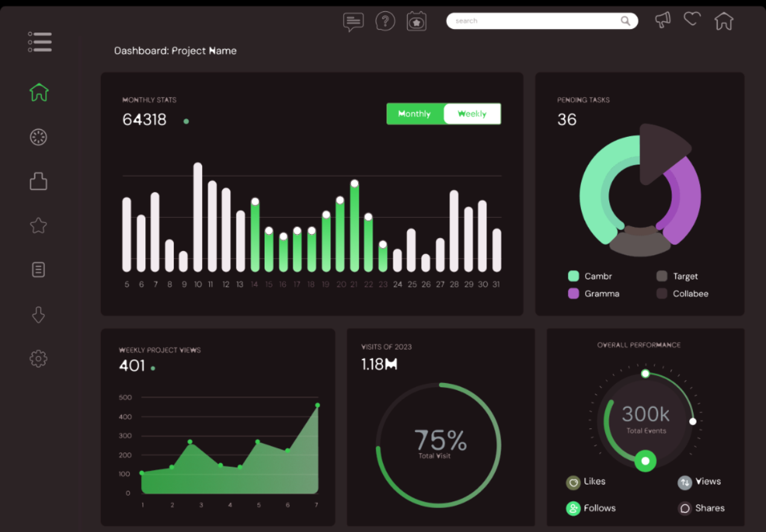766x532 pixels.
Task: Open the hamburger list menu icon
Action: [x=40, y=42]
